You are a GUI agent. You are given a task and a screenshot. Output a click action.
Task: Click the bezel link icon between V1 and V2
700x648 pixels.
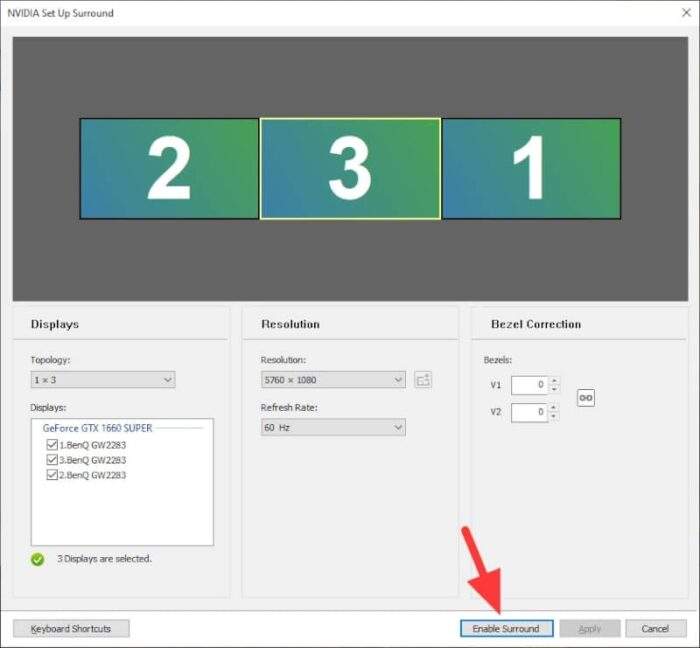586,398
